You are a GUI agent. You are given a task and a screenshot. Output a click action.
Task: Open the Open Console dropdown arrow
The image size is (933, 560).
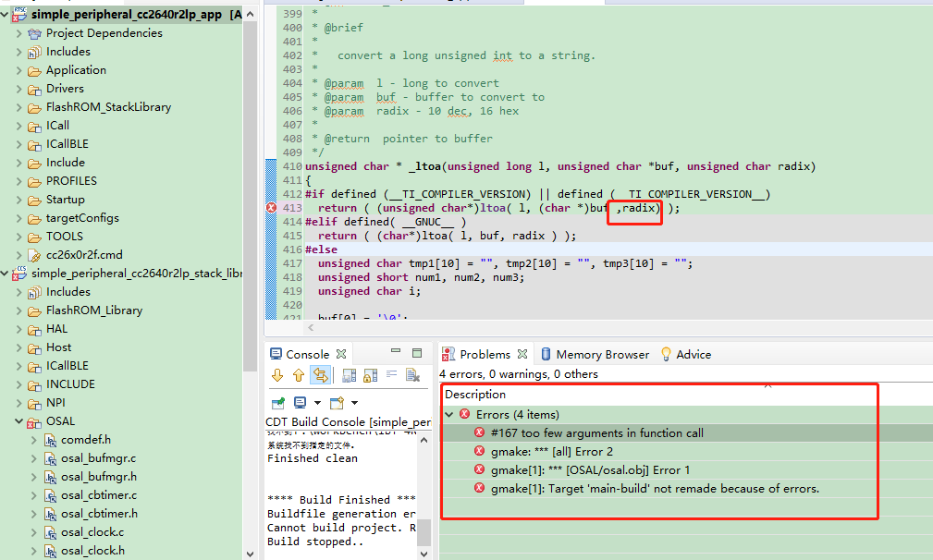355,403
